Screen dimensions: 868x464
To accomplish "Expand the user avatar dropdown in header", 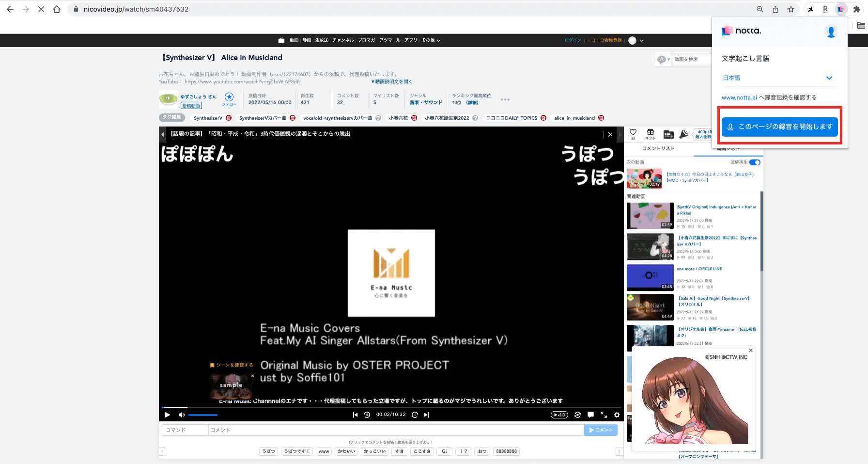I will (636, 41).
